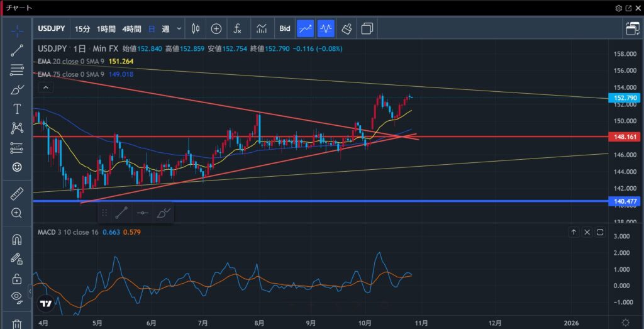Toggle lock all drawings

coord(17,278)
